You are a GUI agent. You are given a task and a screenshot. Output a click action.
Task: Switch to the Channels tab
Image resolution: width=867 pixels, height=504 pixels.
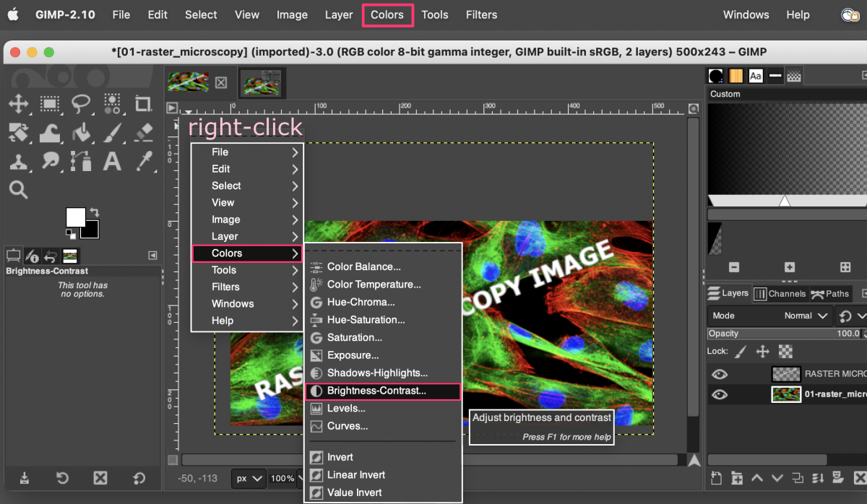click(x=780, y=293)
